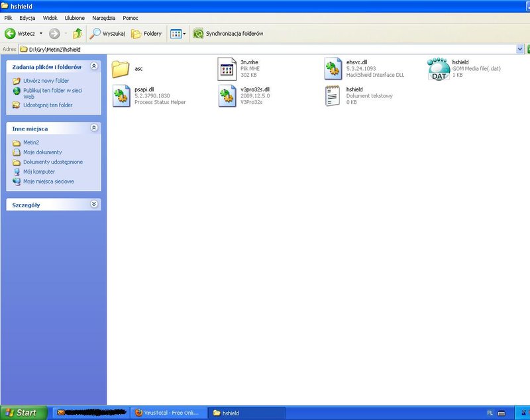Image resolution: width=530 pixels, height=420 pixels.
Task: Click the Mój komputer icon
Action: point(17,172)
